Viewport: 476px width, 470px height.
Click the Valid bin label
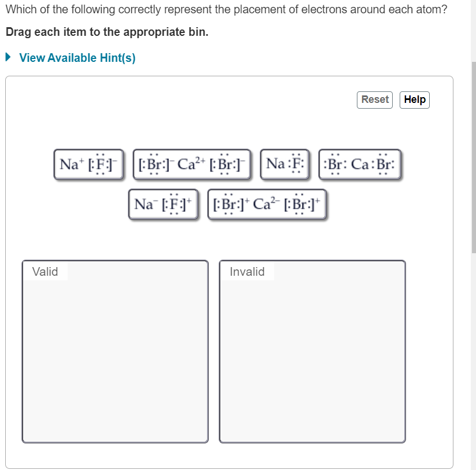[45, 272]
